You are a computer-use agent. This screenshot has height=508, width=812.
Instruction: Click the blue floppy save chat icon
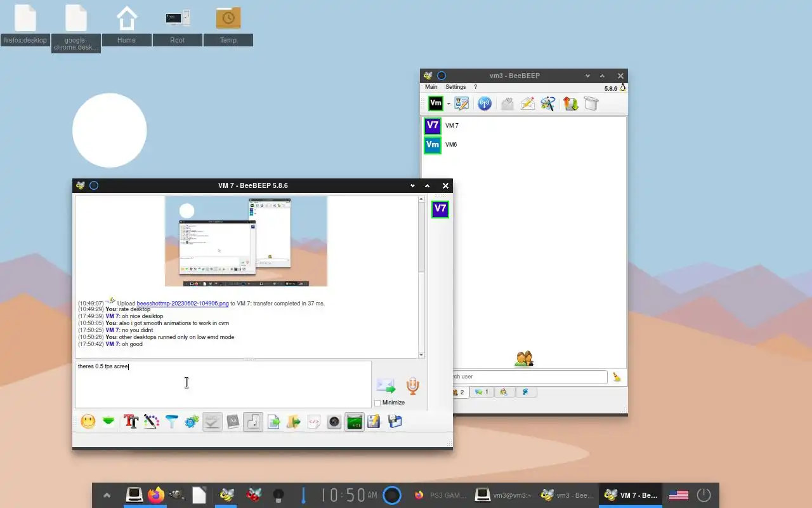(x=395, y=422)
